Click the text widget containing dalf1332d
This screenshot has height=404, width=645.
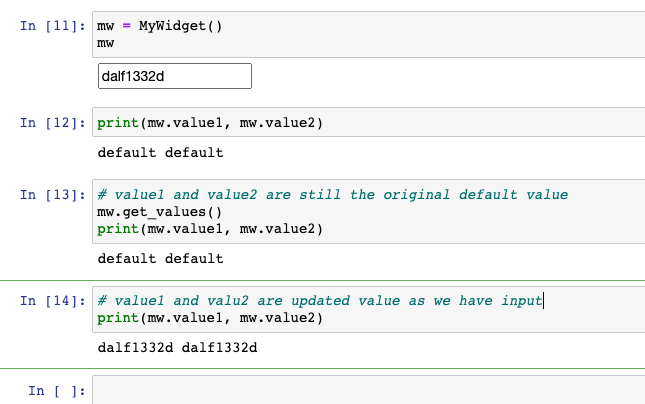[174, 76]
